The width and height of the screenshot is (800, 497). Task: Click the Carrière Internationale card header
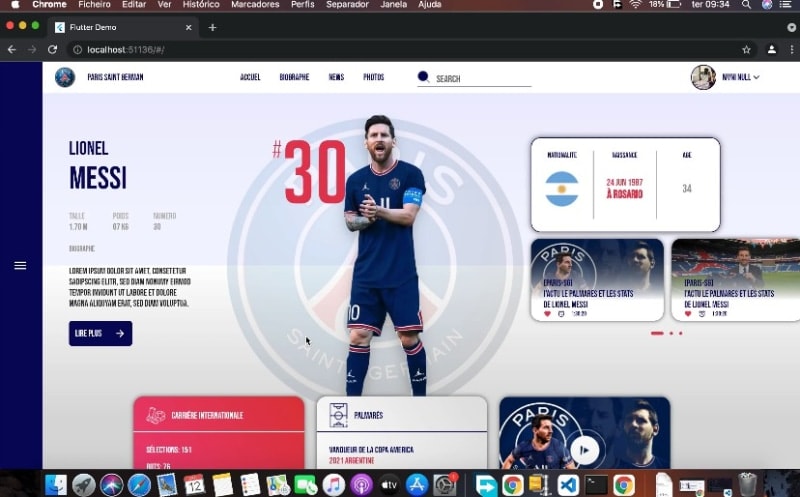point(219,415)
